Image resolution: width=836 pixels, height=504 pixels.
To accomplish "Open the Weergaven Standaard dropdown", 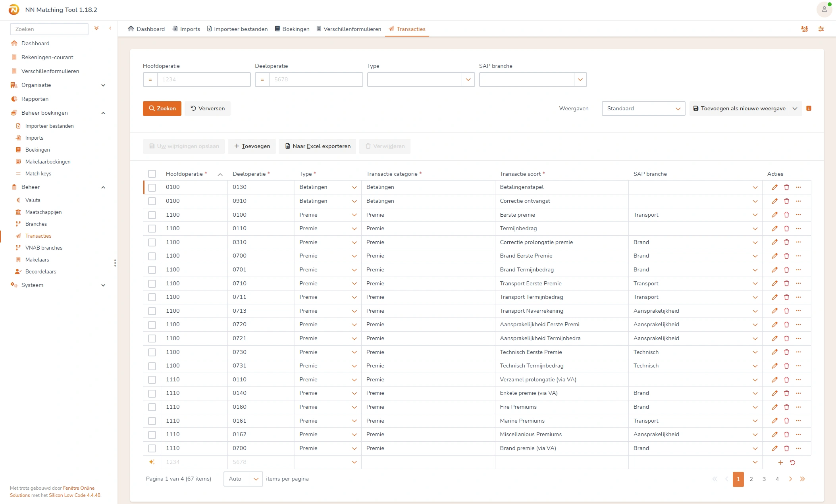I will point(643,108).
